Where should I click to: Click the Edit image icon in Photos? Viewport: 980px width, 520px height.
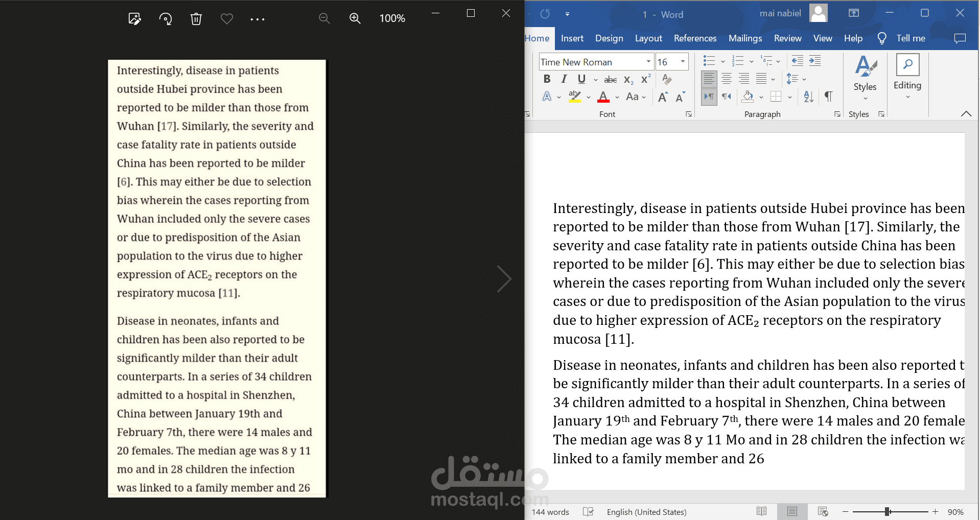point(134,19)
